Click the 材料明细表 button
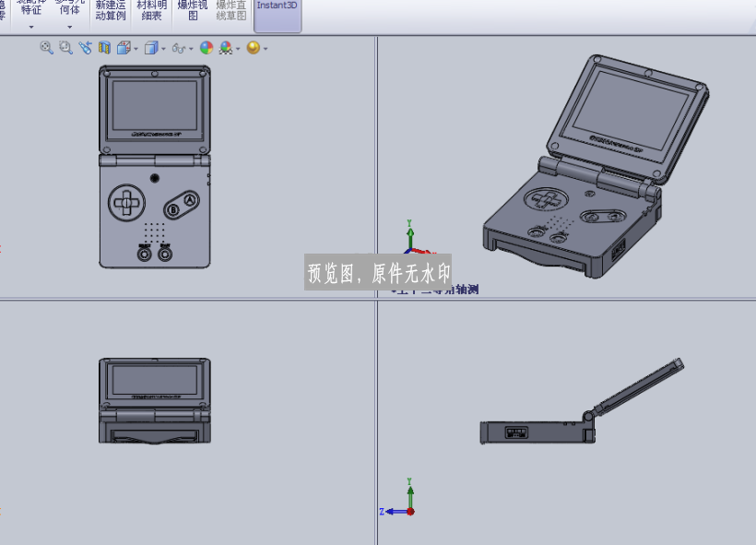This screenshot has width=756, height=545. [152, 11]
